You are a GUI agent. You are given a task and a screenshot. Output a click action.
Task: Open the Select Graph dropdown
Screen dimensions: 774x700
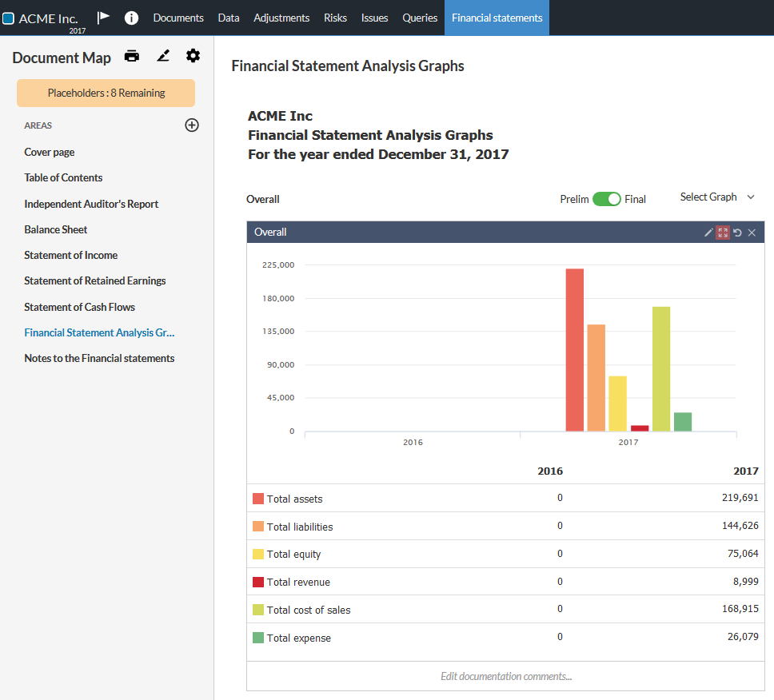coord(716,197)
